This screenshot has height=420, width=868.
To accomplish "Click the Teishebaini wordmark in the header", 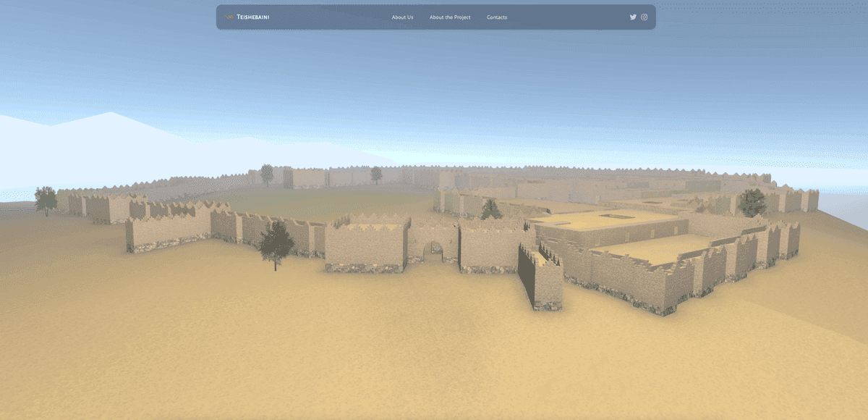I will 252,15.
